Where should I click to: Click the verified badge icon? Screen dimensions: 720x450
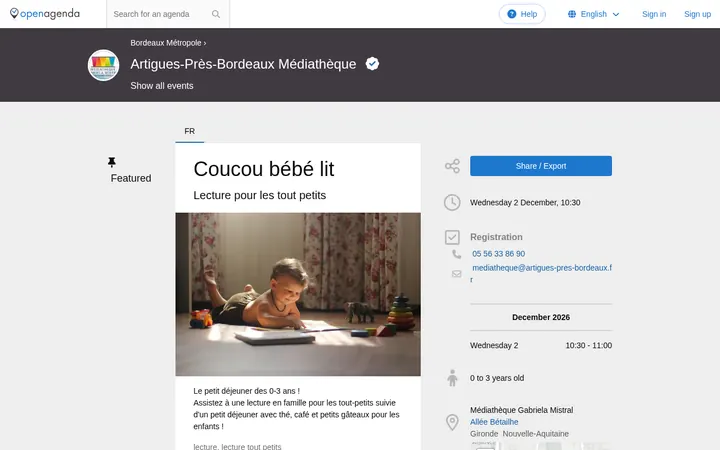[372, 64]
